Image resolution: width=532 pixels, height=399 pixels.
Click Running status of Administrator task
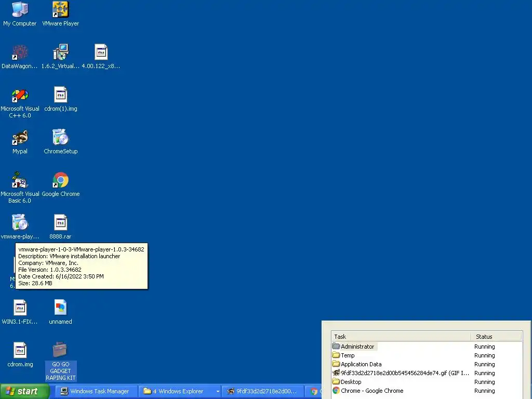(x=485, y=347)
